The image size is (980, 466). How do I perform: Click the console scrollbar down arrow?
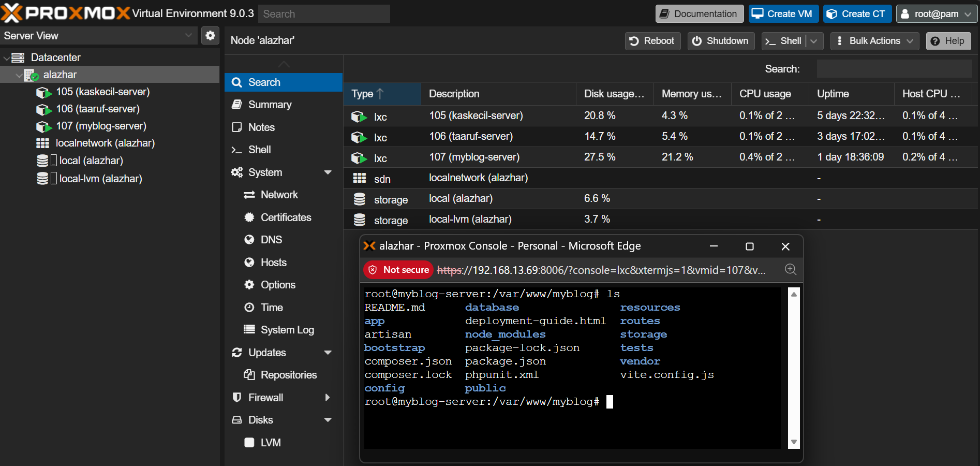point(794,442)
